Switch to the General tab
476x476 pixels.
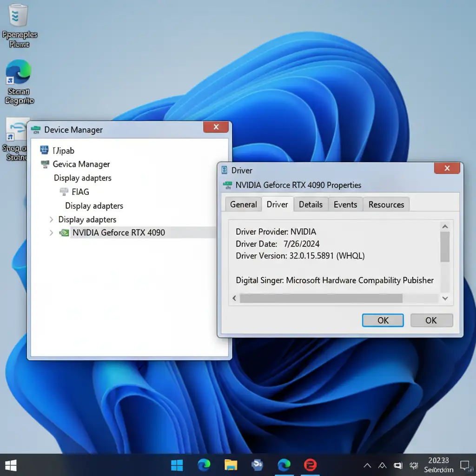click(x=243, y=205)
